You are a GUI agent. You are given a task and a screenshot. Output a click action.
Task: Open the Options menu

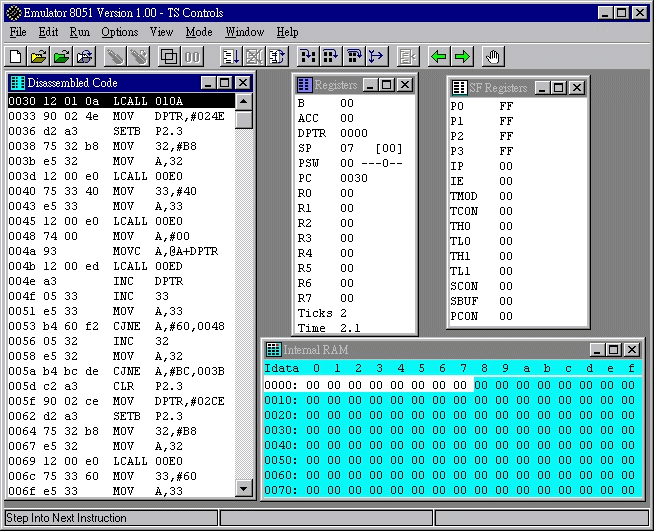(120, 32)
